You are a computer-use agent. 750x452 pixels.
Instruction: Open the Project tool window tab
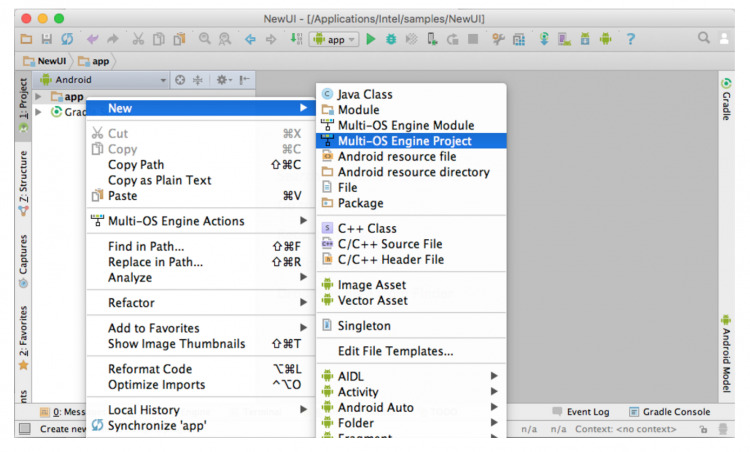pos(23,105)
